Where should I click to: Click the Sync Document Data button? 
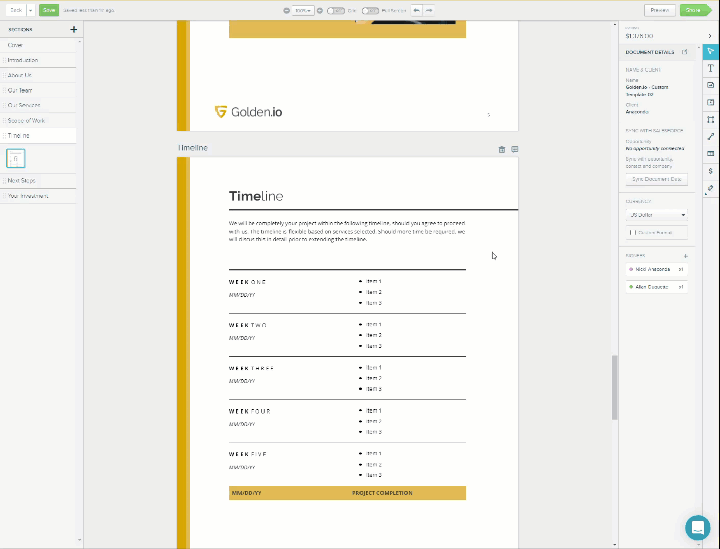click(655, 178)
